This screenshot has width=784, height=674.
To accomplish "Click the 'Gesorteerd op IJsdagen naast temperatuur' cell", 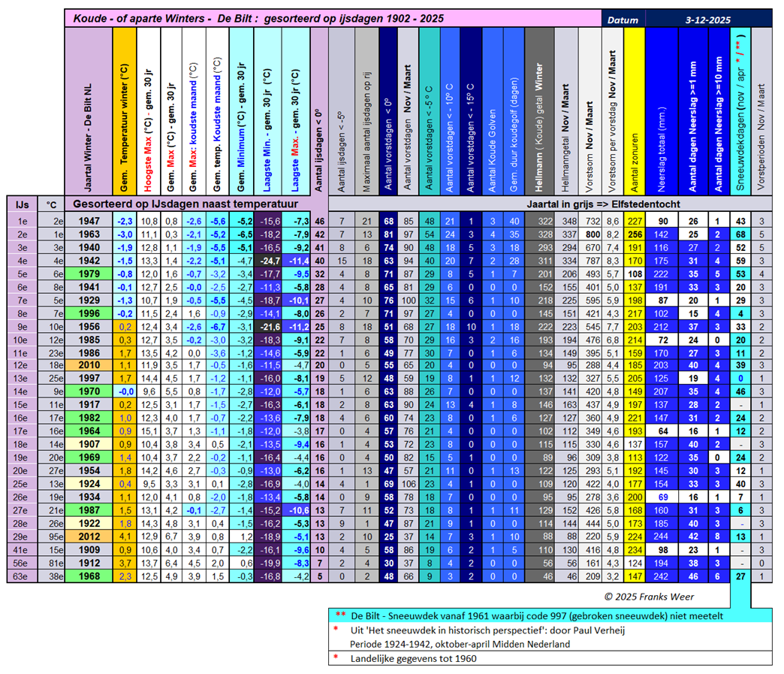I will (x=185, y=204).
